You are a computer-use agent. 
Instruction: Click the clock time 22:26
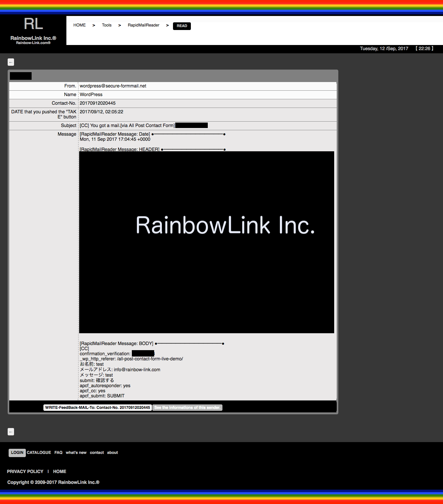(424, 49)
